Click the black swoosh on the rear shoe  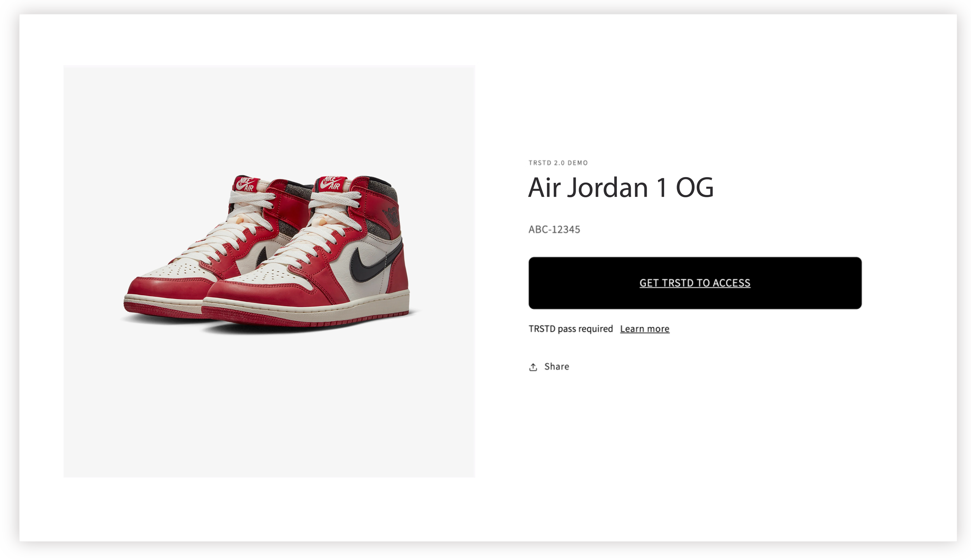(x=261, y=257)
